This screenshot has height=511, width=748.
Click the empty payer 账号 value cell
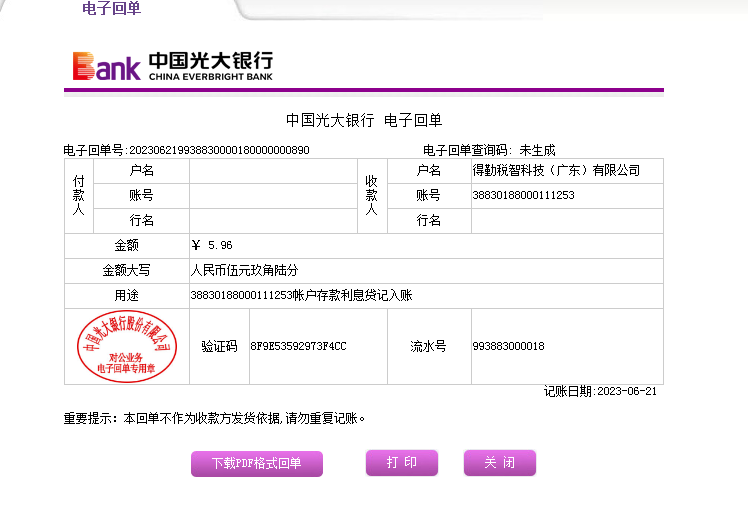point(273,196)
